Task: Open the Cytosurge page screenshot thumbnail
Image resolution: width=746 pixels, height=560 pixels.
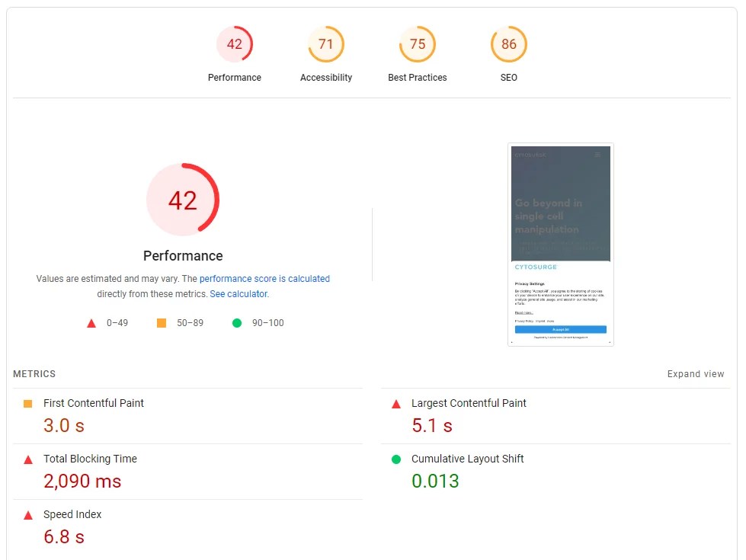Action: coord(561,245)
